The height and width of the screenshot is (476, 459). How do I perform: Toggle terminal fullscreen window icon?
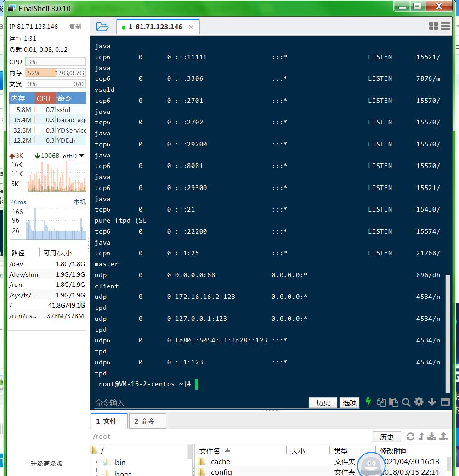pos(445,402)
